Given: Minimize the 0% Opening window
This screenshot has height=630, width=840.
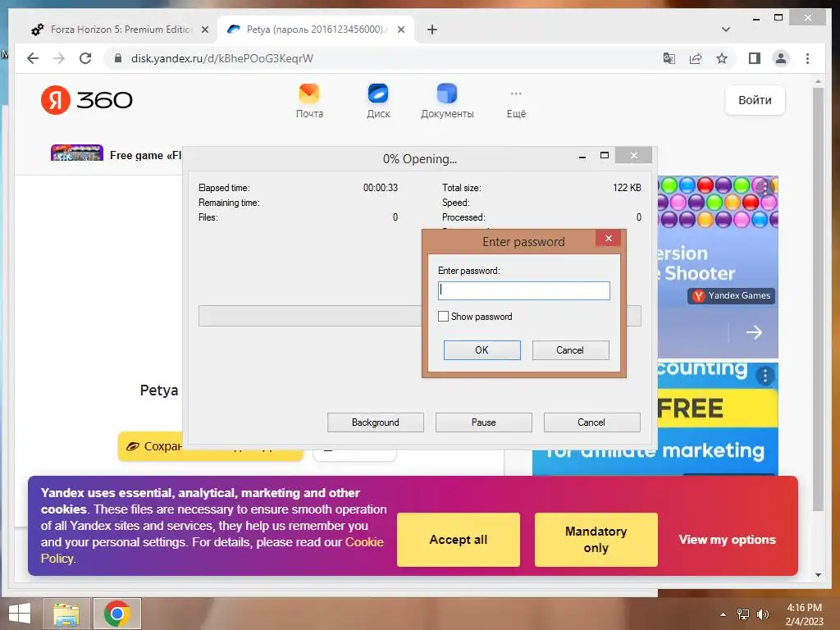Looking at the screenshot, I should pos(582,156).
